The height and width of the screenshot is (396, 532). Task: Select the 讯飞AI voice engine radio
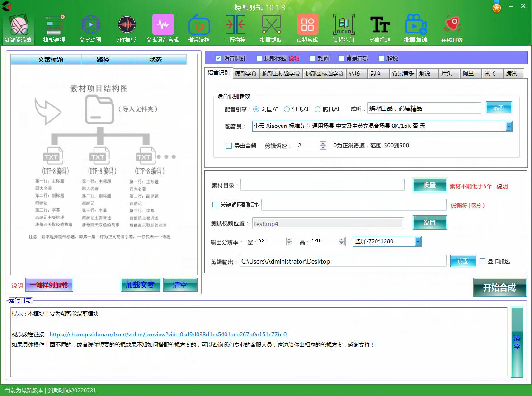287,109
